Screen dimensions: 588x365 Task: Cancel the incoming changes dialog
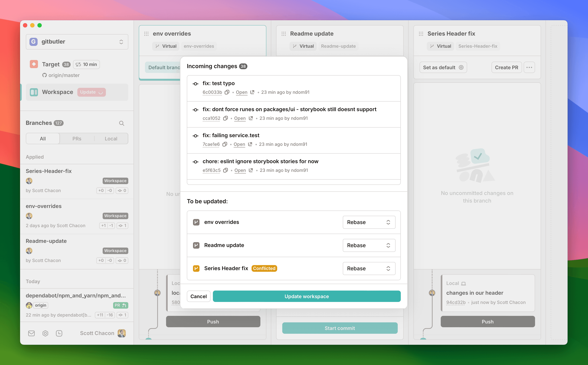point(198,296)
